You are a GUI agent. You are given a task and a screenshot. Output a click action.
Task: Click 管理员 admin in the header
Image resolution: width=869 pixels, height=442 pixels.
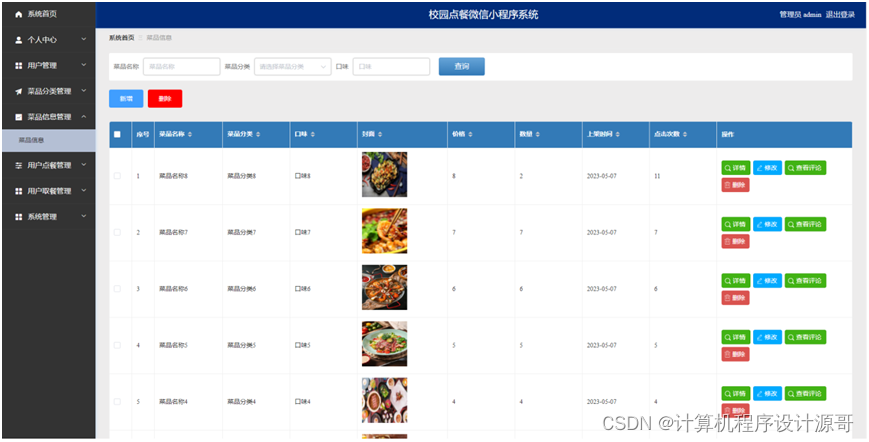tap(800, 15)
